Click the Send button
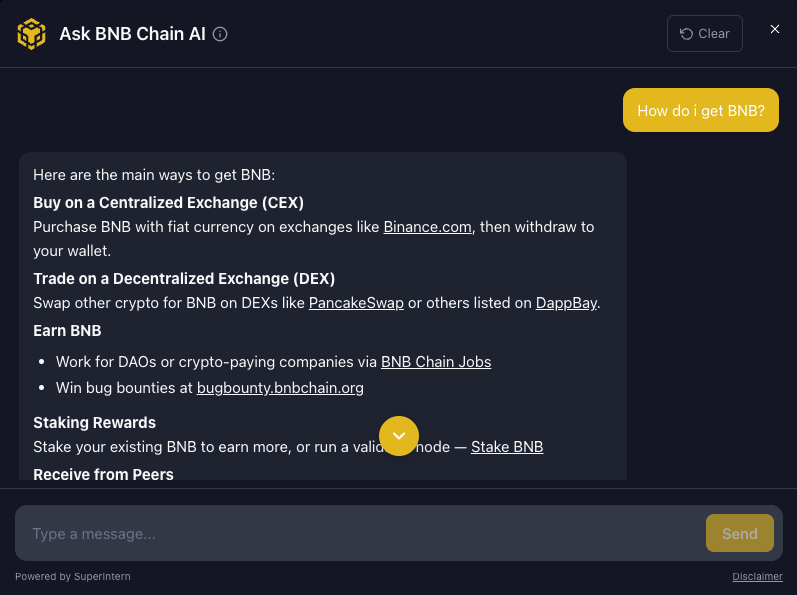This screenshot has width=797, height=595. (x=740, y=533)
